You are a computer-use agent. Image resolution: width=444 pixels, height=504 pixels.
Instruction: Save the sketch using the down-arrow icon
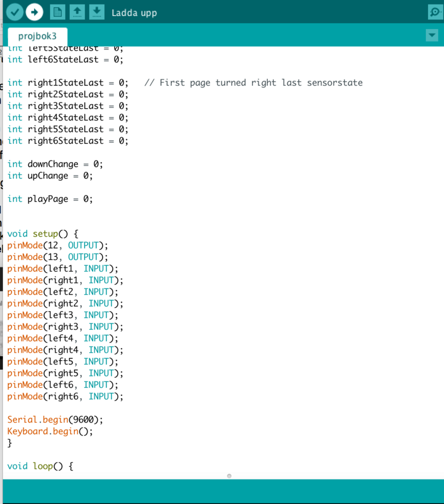pyautogui.click(x=97, y=12)
